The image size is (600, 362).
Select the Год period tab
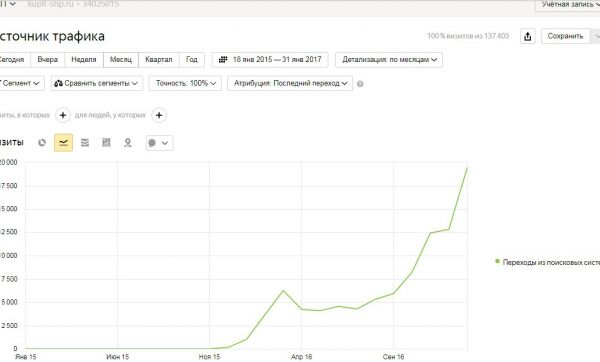(x=192, y=60)
